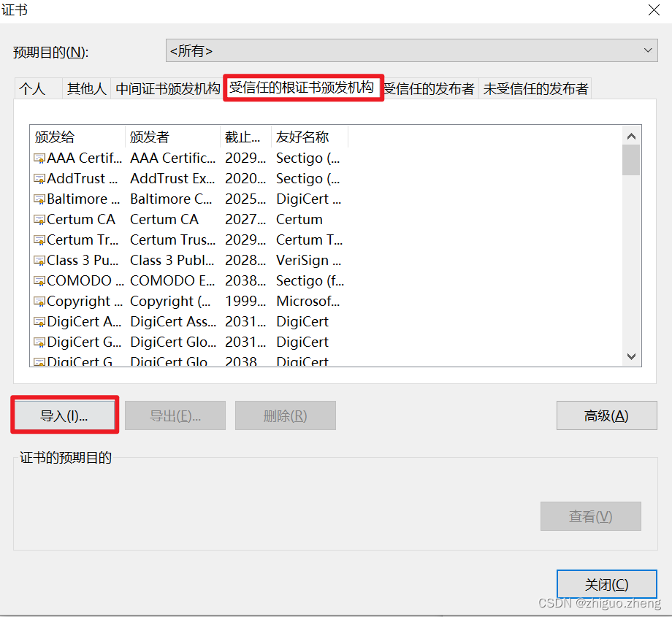Click the 2027... expiry cell of Certum CA

pos(245,219)
